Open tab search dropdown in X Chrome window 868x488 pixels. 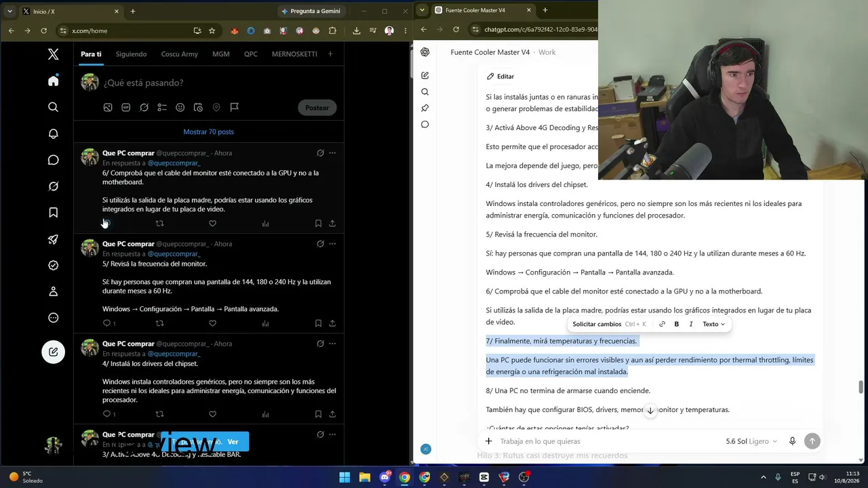(x=9, y=11)
